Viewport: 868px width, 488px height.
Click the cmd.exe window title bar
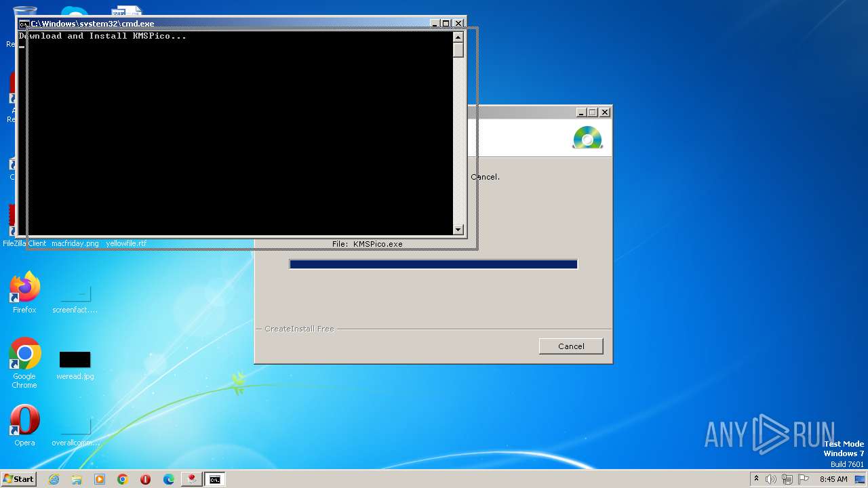pos(231,24)
